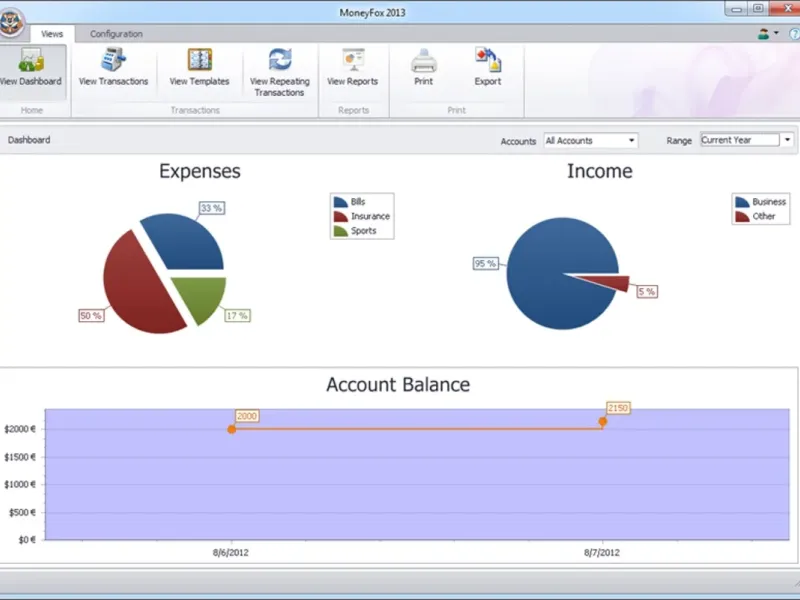Click the Account Balance chart title
Viewport: 800px width, 600px height.
(x=398, y=385)
